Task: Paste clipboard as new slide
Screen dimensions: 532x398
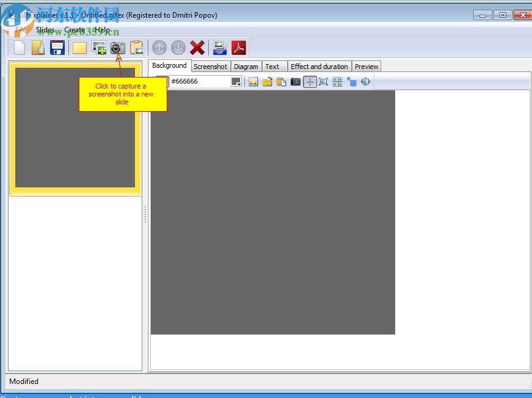Action: (x=137, y=48)
